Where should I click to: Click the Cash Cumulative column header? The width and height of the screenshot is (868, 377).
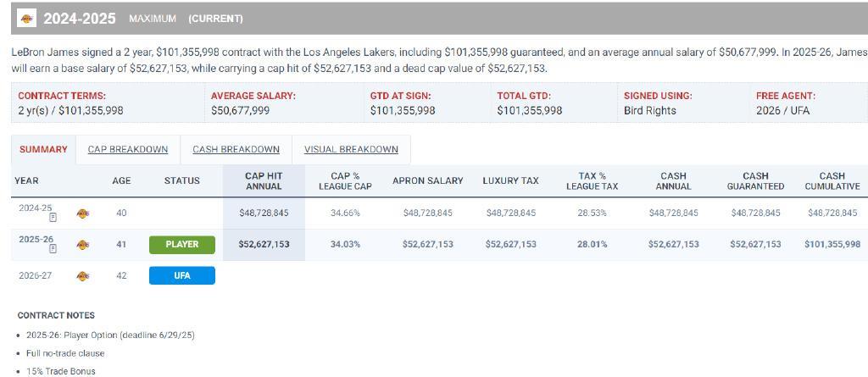click(832, 181)
